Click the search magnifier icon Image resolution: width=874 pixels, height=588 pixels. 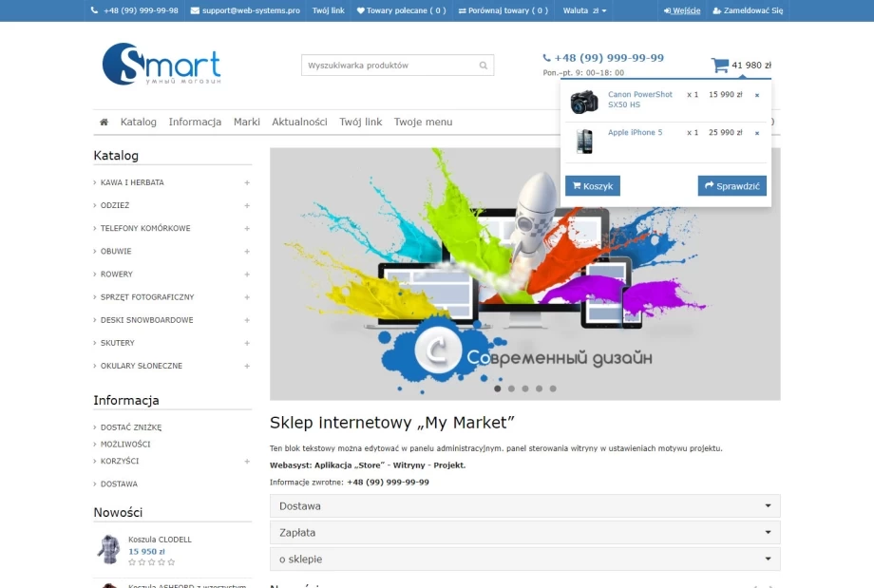pyautogui.click(x=483, y=66)
